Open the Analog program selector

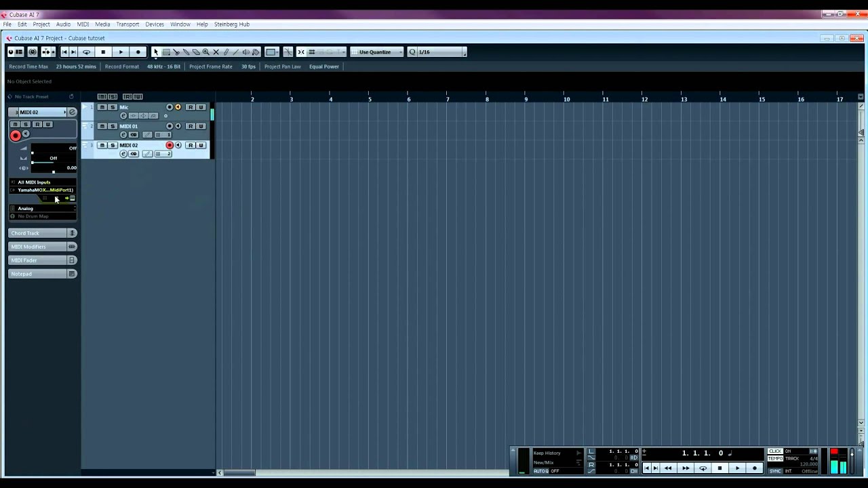pyautogui.click(x=43, y=209)
